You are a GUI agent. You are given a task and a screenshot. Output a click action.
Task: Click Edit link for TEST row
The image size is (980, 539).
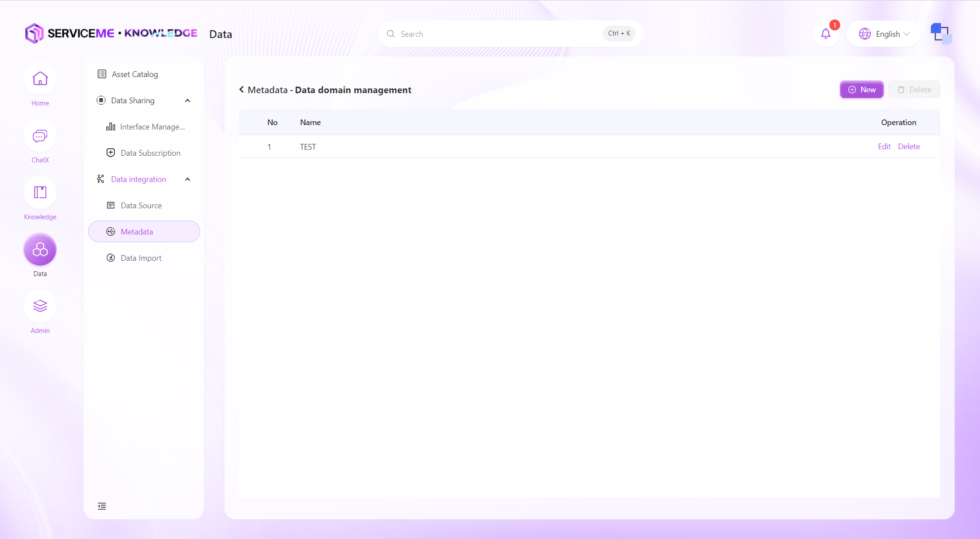[884, 147]
